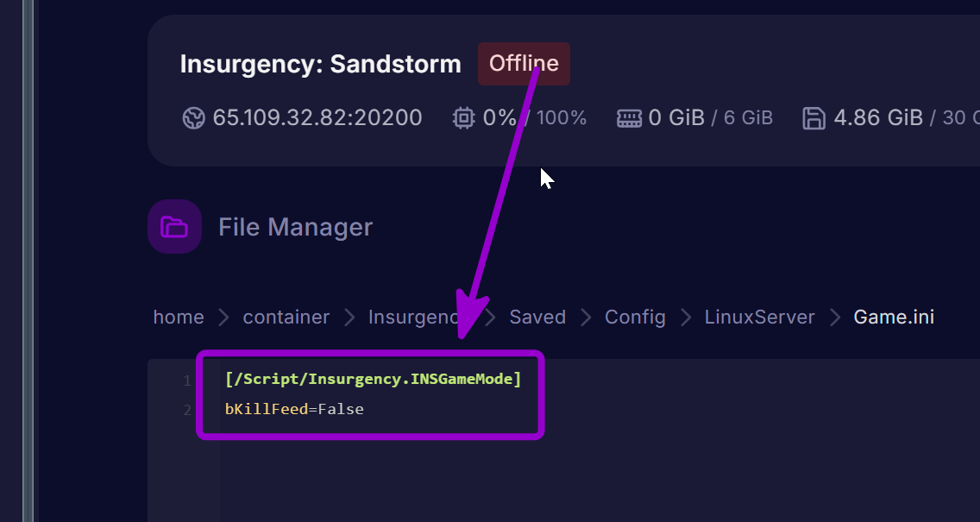Go to the Saved breadcrumb folder
The image size is (980, 522).
(537, 317)
